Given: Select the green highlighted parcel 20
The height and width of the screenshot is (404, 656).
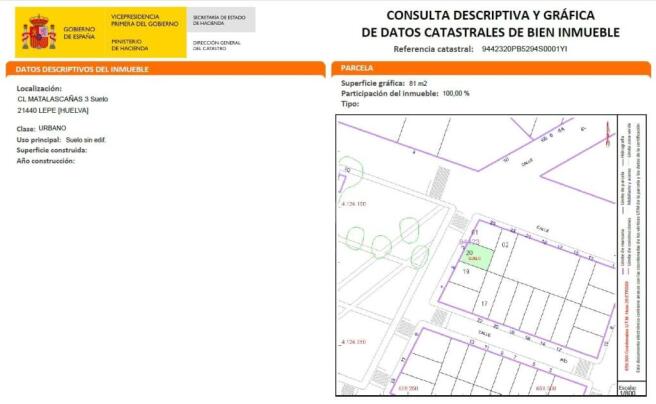Looking at the screenshot, I should coord(476,258).
